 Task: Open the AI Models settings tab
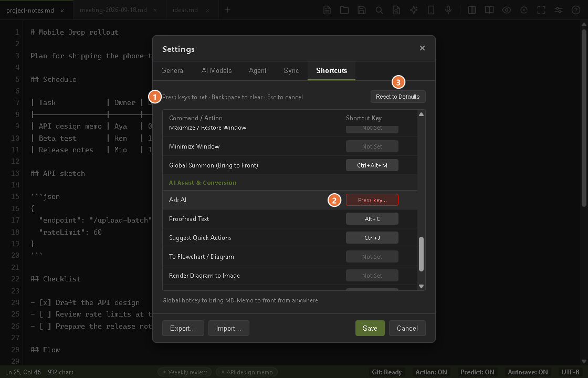(x=216, y=70)
